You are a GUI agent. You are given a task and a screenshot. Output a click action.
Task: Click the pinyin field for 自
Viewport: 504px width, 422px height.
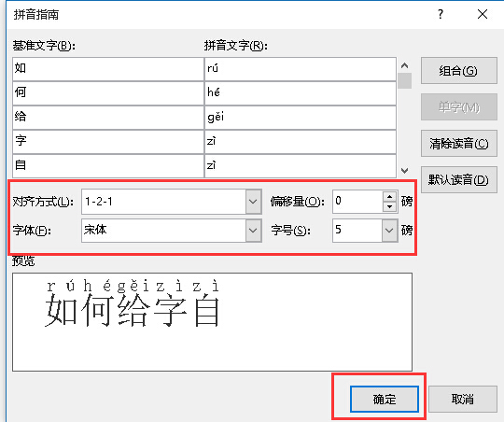[301, 166]
